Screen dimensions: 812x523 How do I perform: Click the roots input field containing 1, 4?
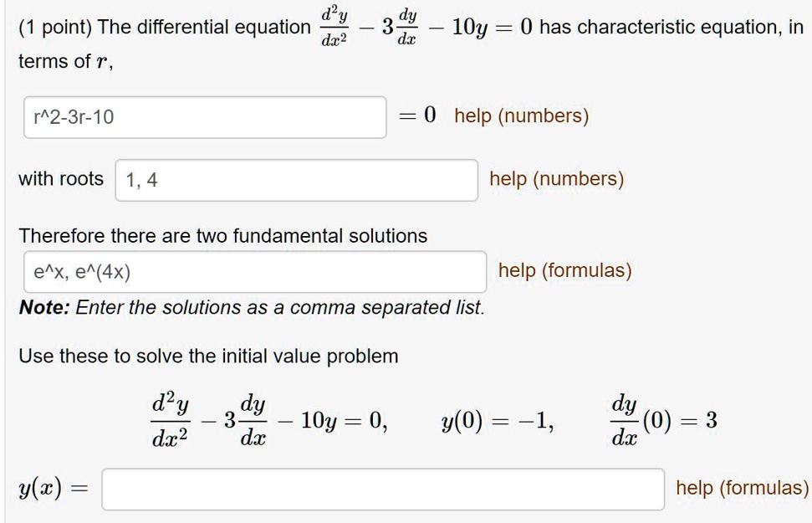[x=296, y=180]
